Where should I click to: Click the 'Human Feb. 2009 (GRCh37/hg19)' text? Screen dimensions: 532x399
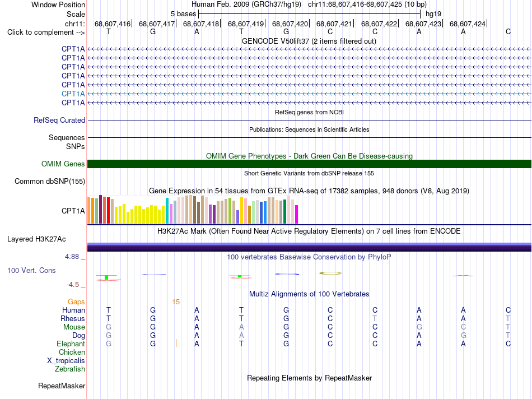pyautogui.click(x=246, y=4)
